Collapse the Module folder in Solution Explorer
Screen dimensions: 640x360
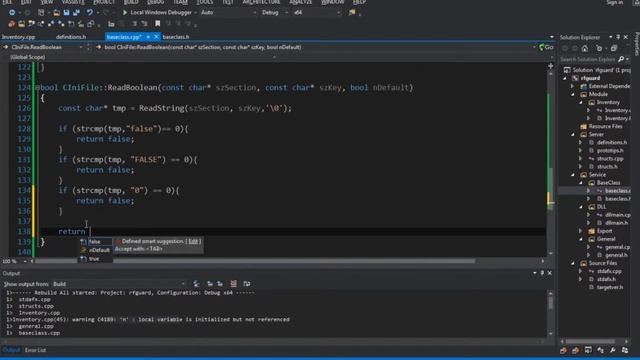point(573,94)
